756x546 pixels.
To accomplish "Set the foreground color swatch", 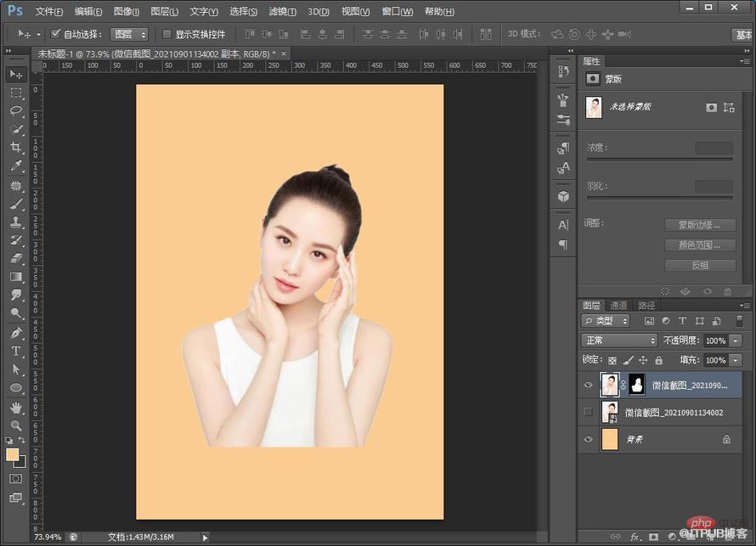I will 12,454.
